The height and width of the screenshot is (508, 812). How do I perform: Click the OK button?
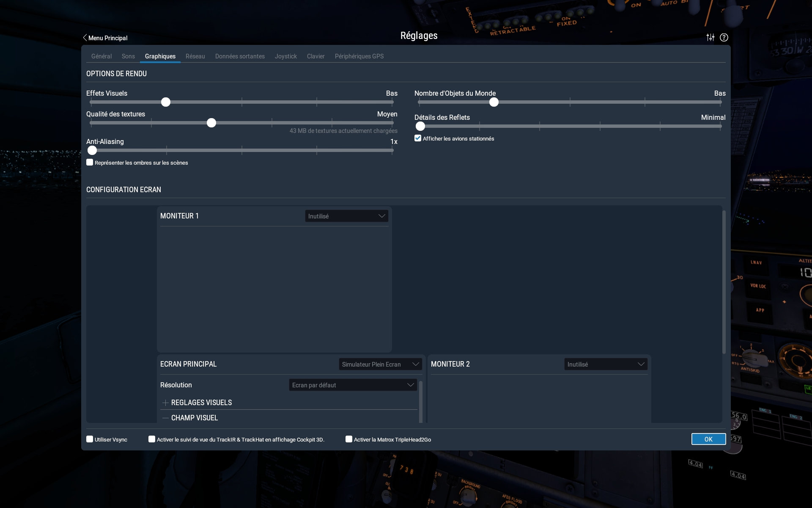point(708,439)
